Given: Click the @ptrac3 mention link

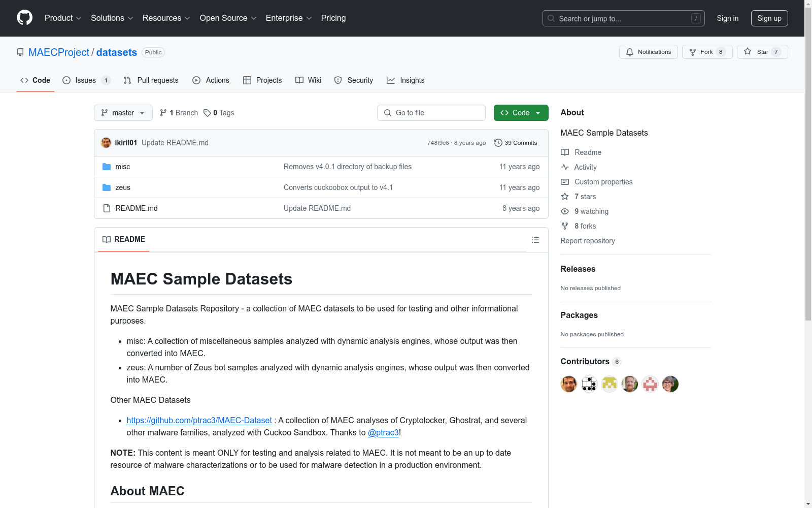Looking at the screenshot, I should point(383,432).
